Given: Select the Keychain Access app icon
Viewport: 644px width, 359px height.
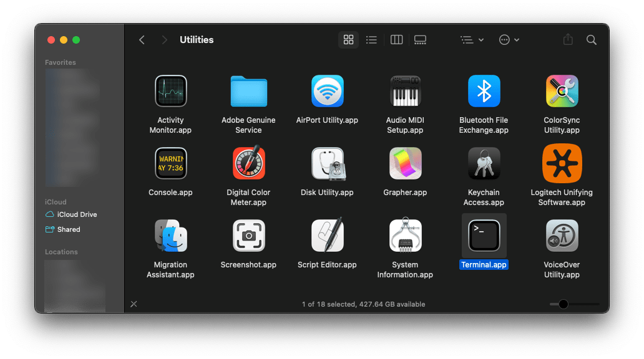Looking at the screenshot, I should [x=484, y=164].
